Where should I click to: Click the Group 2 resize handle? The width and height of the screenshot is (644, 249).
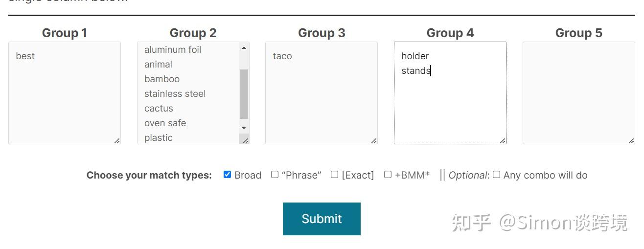tap(246, 141)
